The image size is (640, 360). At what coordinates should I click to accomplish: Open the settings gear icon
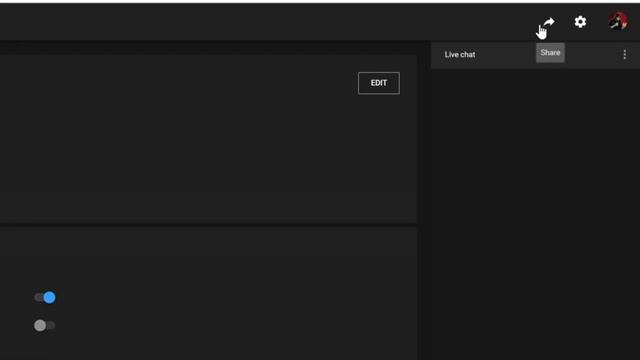[580, 22]
